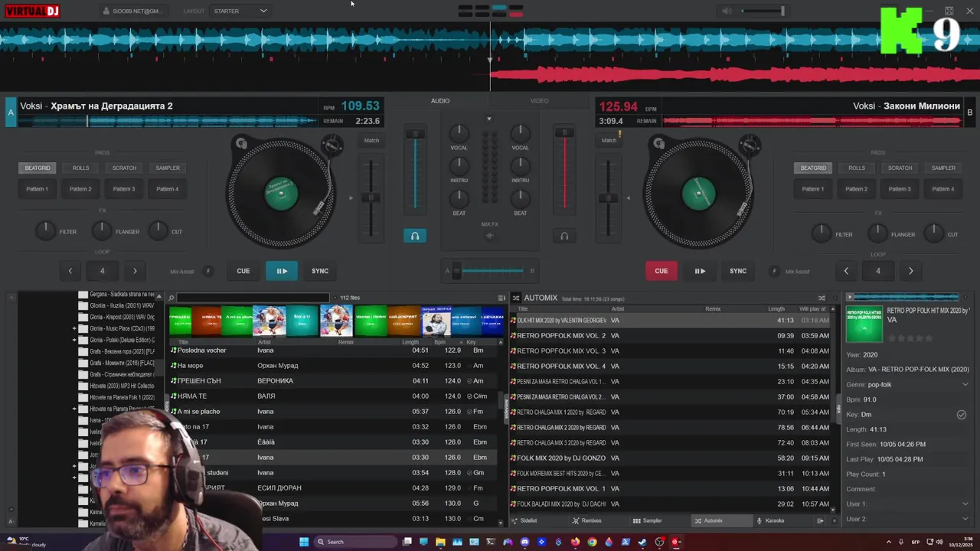Trigger Pattern 2 pad on deck B
The width and height of the screenshot is (980, 551).
(x=857, y=189)
